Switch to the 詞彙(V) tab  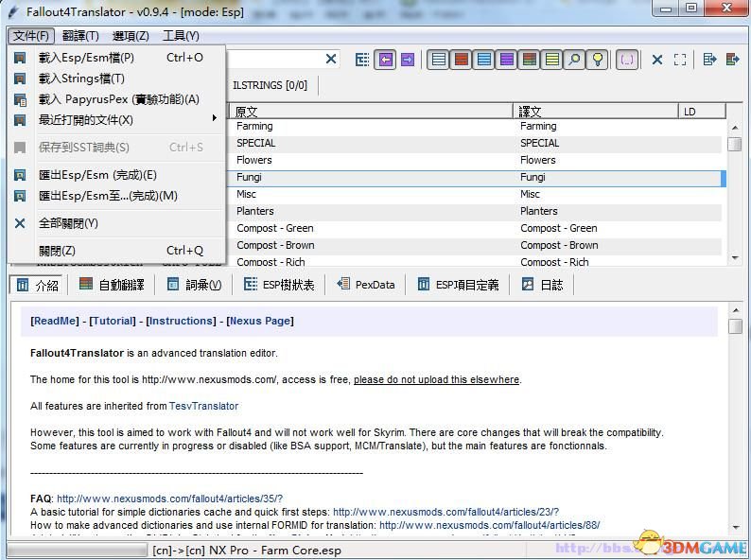pyautogui.click(x=195, y=285)
